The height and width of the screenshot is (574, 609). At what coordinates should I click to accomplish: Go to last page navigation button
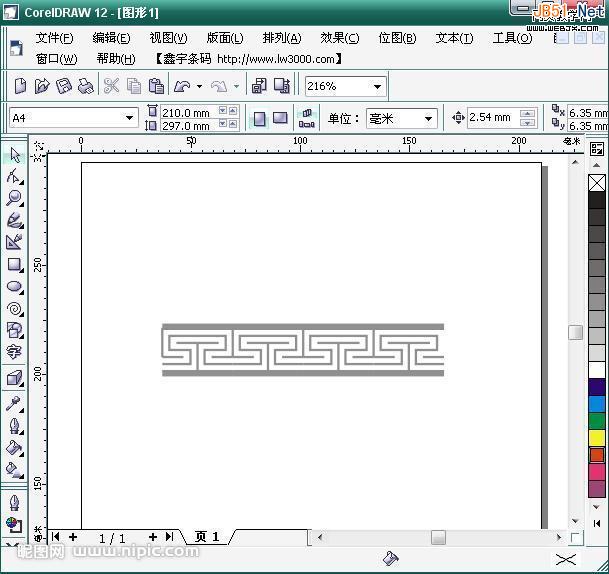pos(169,537)
